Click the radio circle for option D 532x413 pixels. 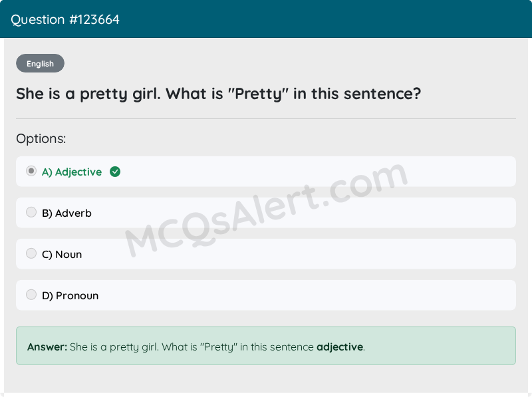click(x=31, y=294)
